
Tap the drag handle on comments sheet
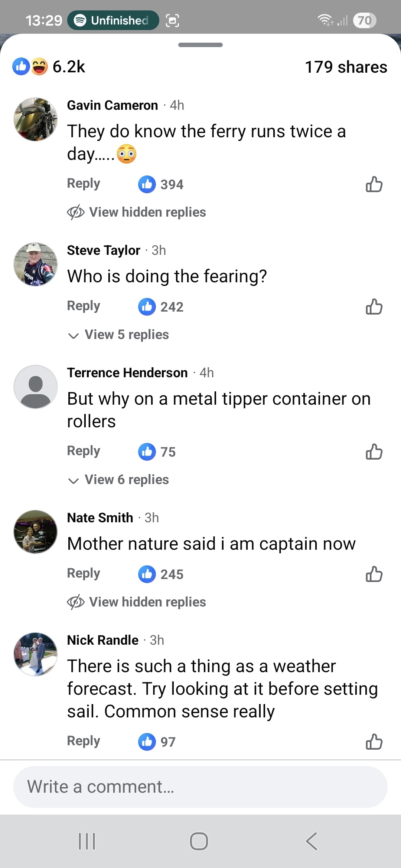[200, 45]
